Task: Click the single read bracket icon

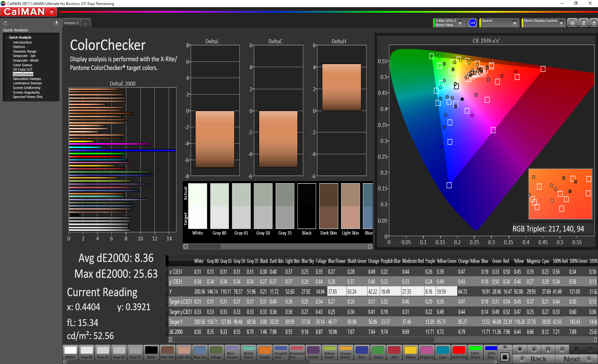Action: click(x=548, y=349)
